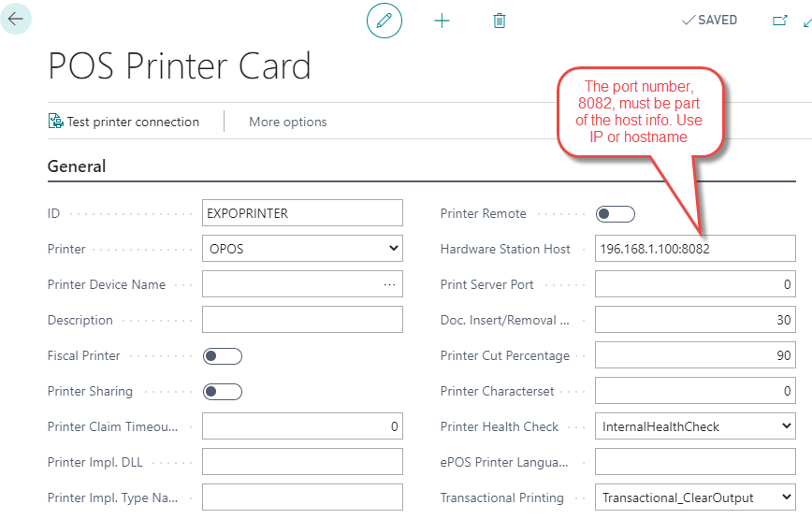This screenshot has height=519, width=812.
Task: Click the collapse page arrow icon
Action: point(807,22)
